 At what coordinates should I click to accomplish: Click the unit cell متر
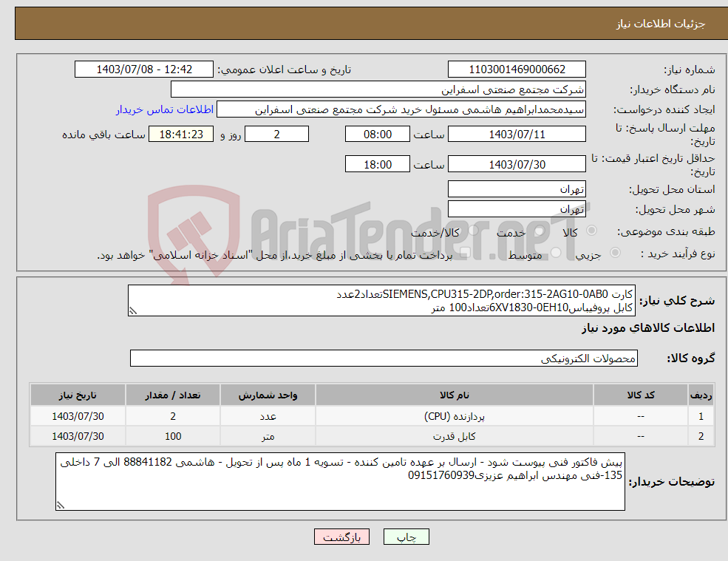click(268, 436)
